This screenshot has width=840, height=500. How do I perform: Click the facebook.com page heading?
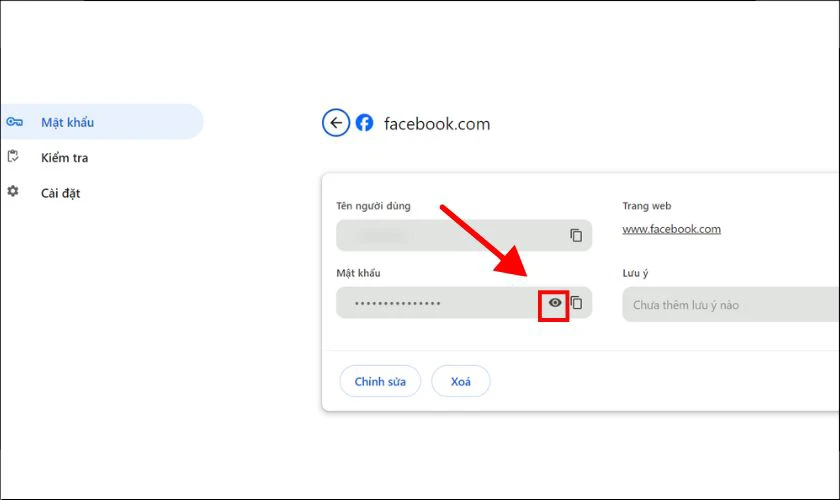coord(437,124)
